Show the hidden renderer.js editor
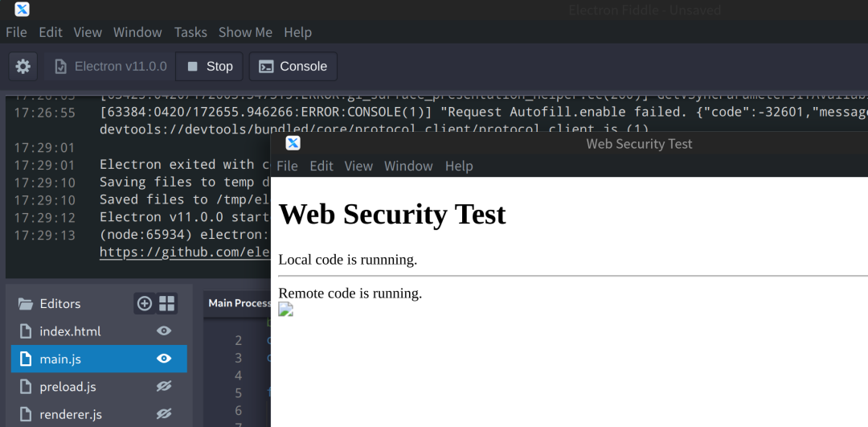The image size is (868, 427). (x=164, y=414)
